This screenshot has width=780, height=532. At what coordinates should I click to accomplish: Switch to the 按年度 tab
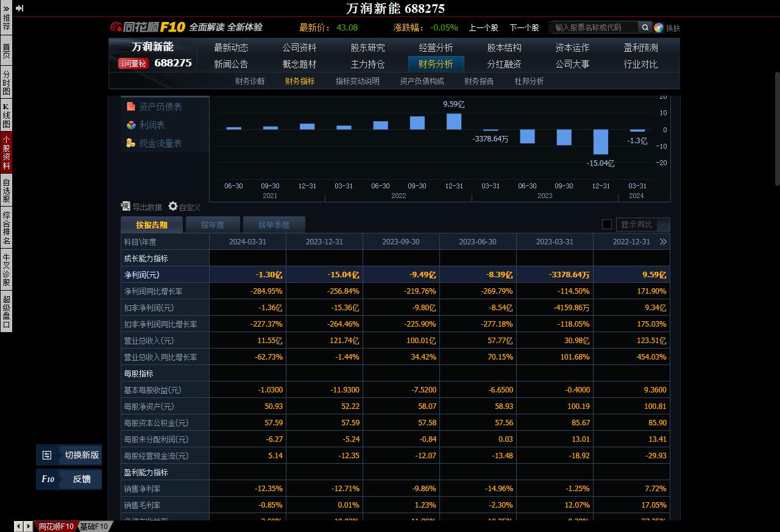212,224
